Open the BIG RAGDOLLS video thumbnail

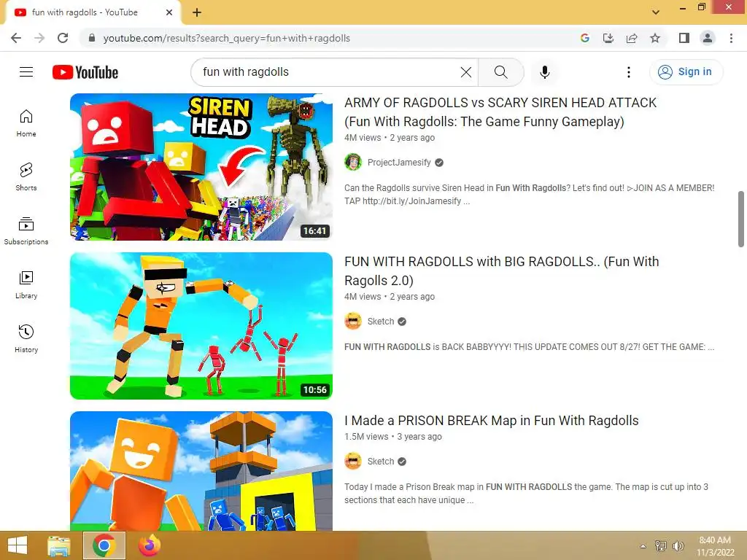point(201,326)
